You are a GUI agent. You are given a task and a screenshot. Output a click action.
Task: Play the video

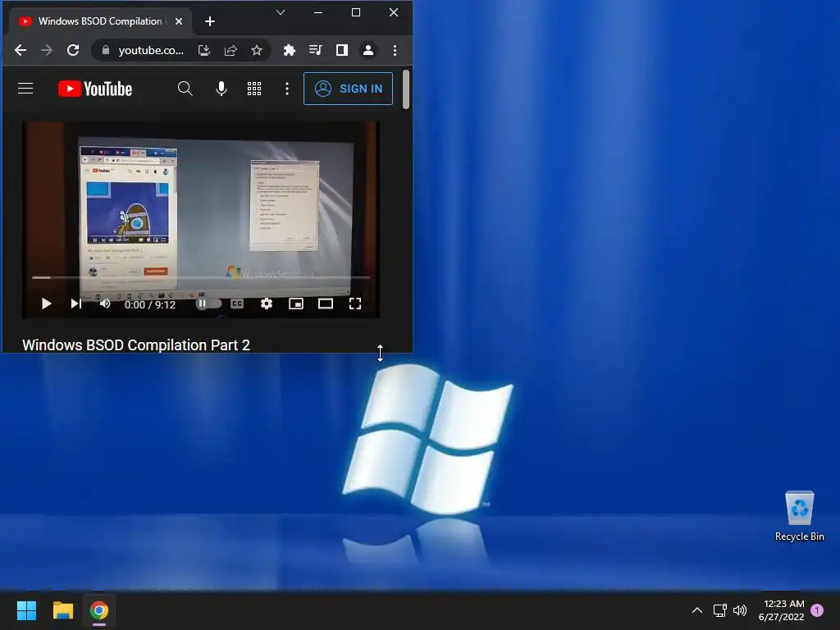[x=46, y=304]
